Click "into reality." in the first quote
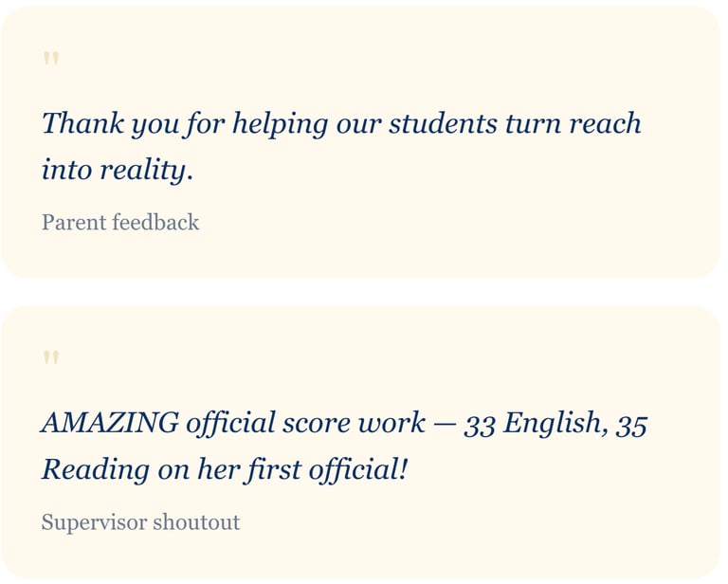The image size is (728, 584). 117,170
